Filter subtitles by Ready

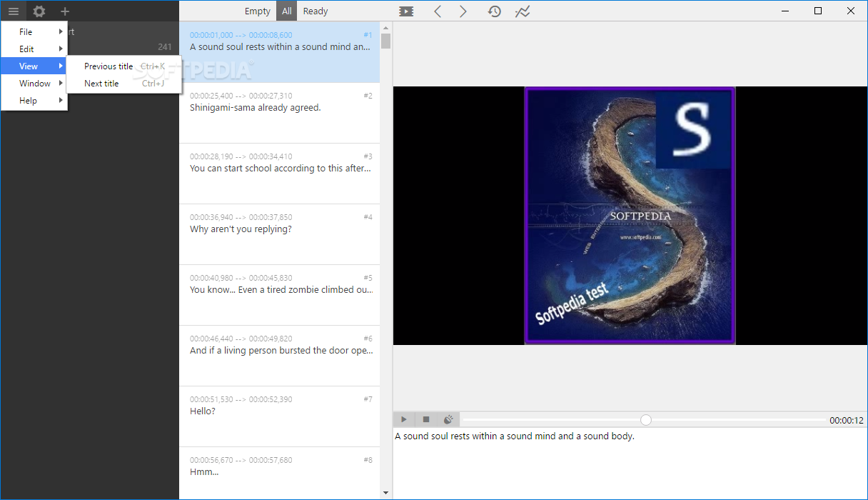click(316, 11)
